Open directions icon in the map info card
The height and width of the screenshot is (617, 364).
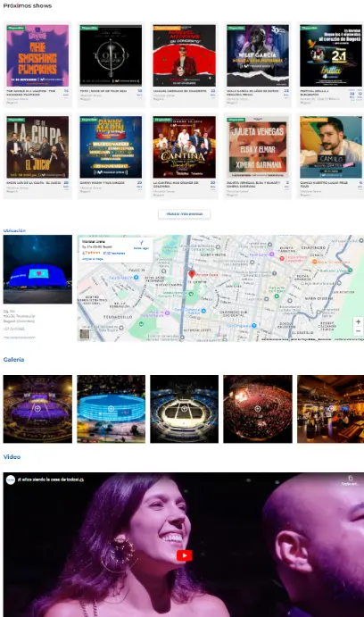(x=141, y=244)
